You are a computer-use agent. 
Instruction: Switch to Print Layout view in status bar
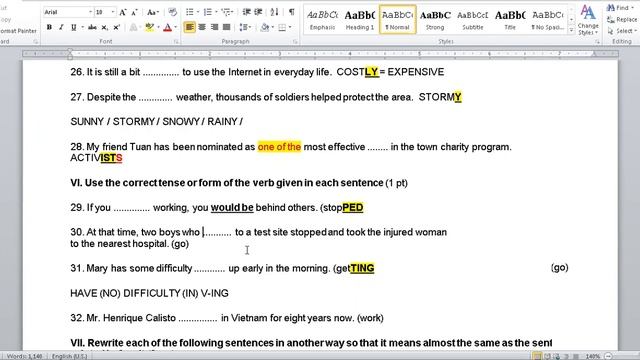tap(537, 356)
